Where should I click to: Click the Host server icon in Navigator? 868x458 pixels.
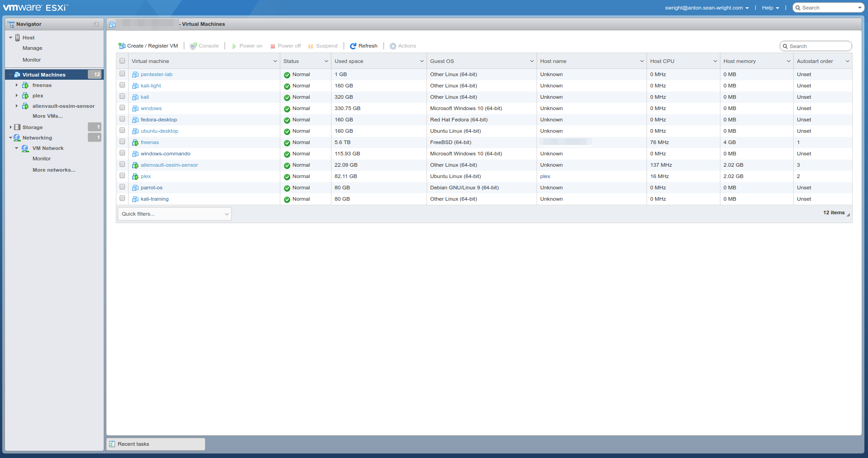click(x=18, y=38)
